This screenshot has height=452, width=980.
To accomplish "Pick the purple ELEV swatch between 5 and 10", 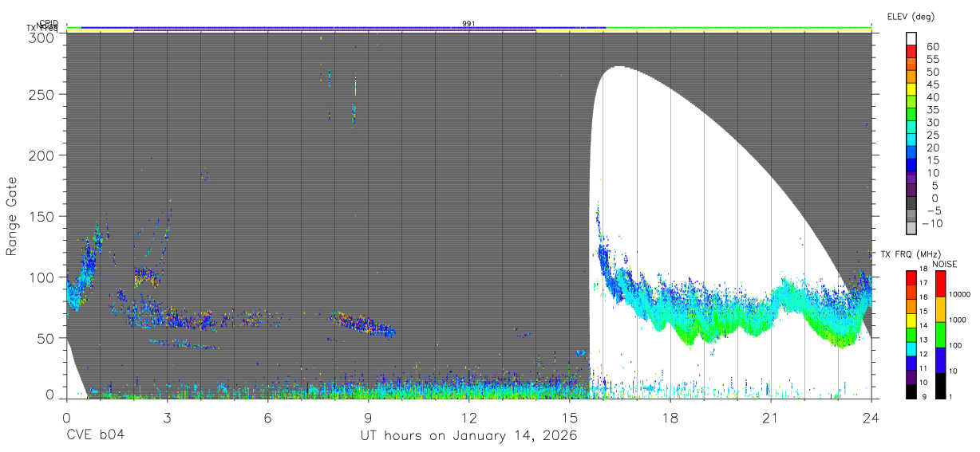I will pyautogui.click(x=911, y=179).
